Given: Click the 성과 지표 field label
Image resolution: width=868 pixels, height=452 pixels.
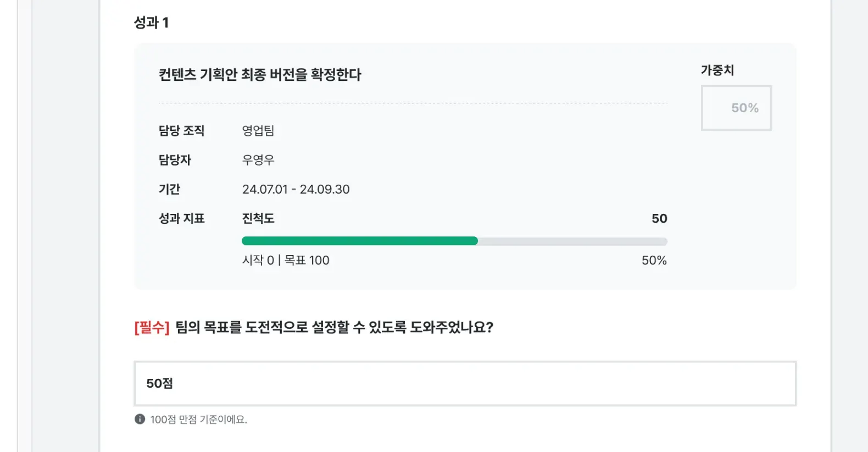Looking at the screenshot, I should (x=181, y=218).
